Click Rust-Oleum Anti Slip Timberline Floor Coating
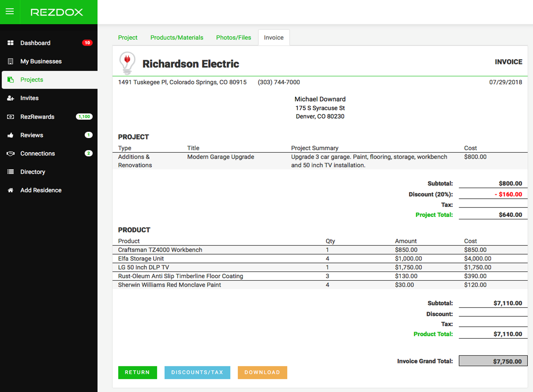This screenshot has height=392, width=533. click(x=180, y=276)
